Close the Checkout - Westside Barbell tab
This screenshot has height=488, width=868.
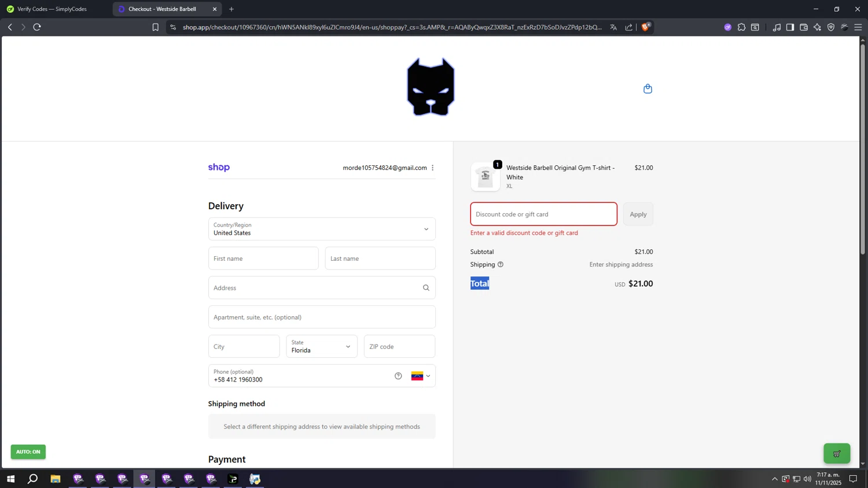(215, 9)
